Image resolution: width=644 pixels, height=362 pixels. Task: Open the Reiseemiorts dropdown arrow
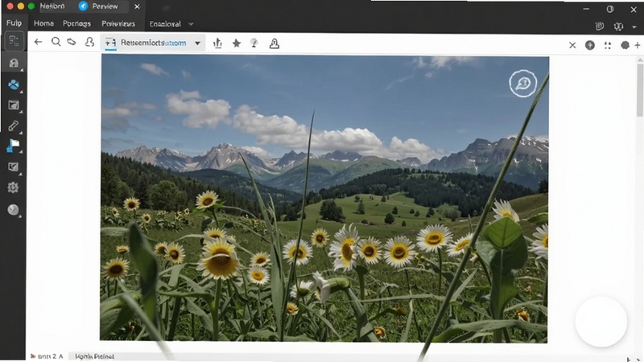pos(197,43)
